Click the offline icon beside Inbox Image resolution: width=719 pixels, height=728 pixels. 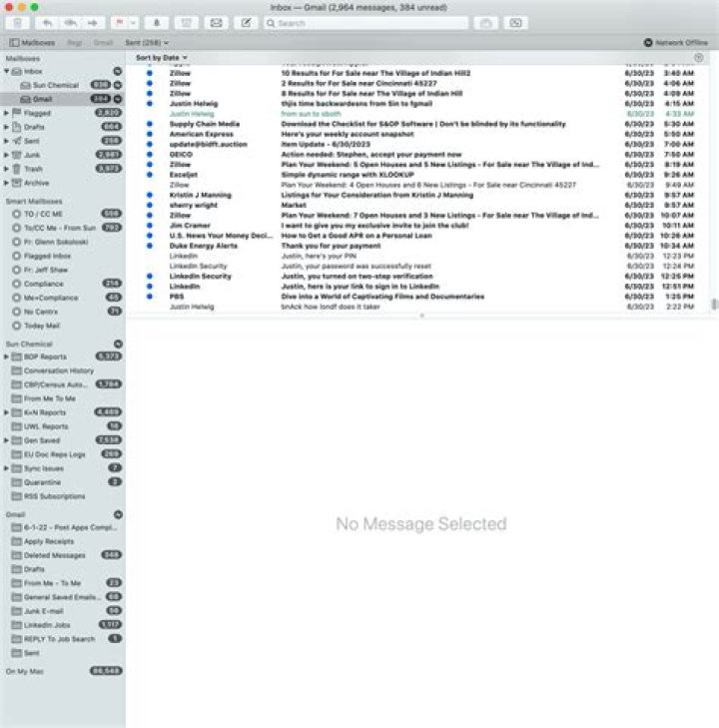pyautogui.click(x=118, y=71)
